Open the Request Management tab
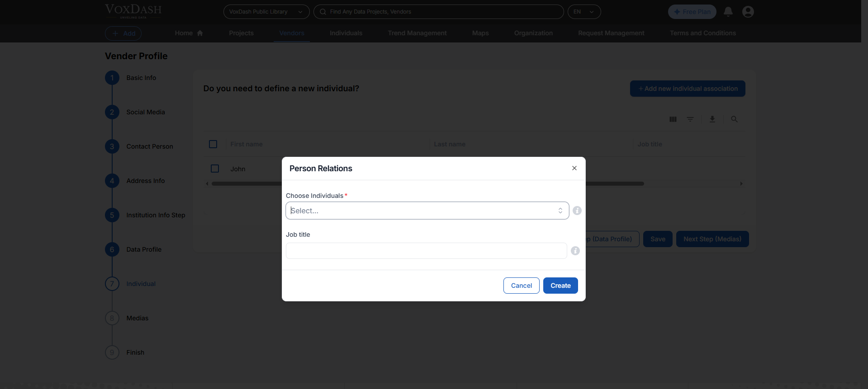Image resolution: width=868 pixels, height=389 pixels. (x=611, y=33)
